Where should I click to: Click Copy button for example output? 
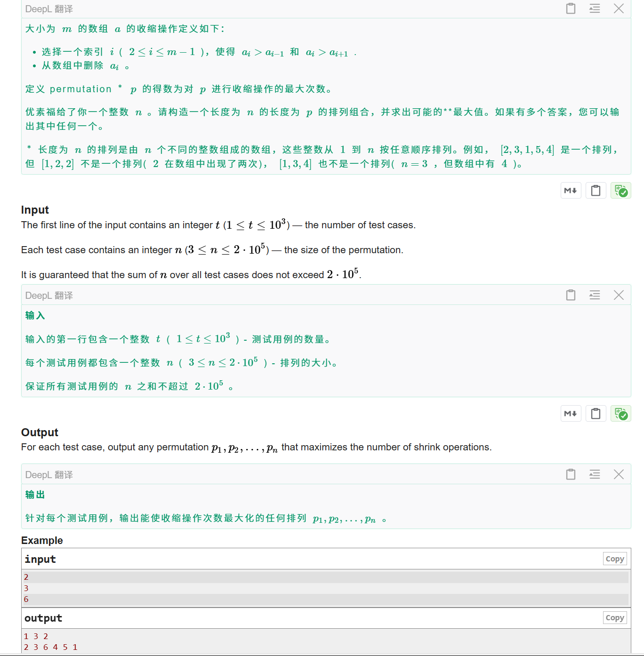[614, 617]
